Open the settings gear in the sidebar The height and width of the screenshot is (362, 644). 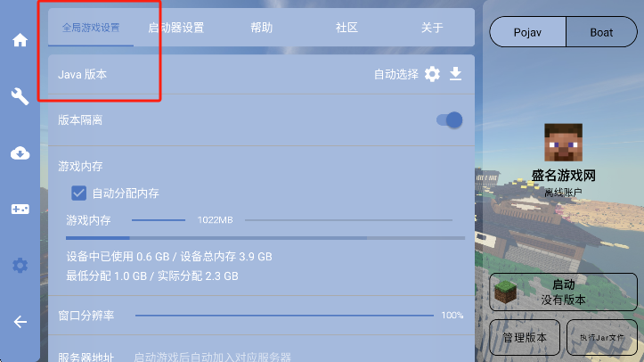coord(20,266)
